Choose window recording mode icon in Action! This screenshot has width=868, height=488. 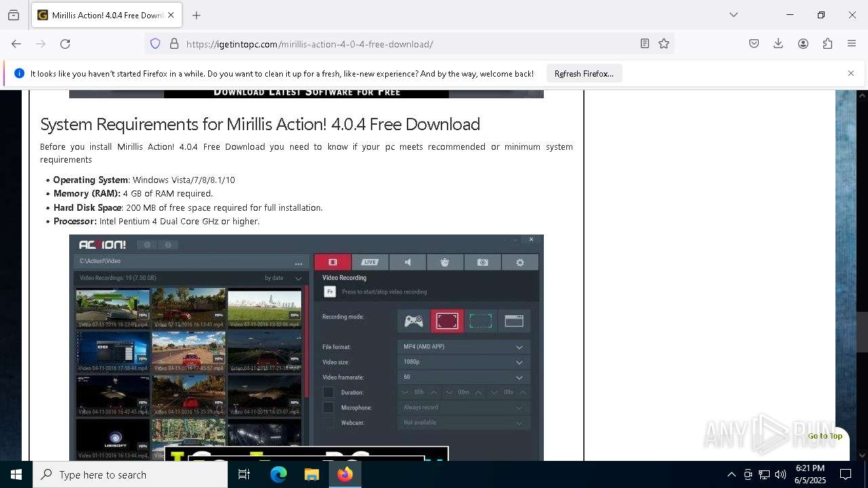[514, 321]
